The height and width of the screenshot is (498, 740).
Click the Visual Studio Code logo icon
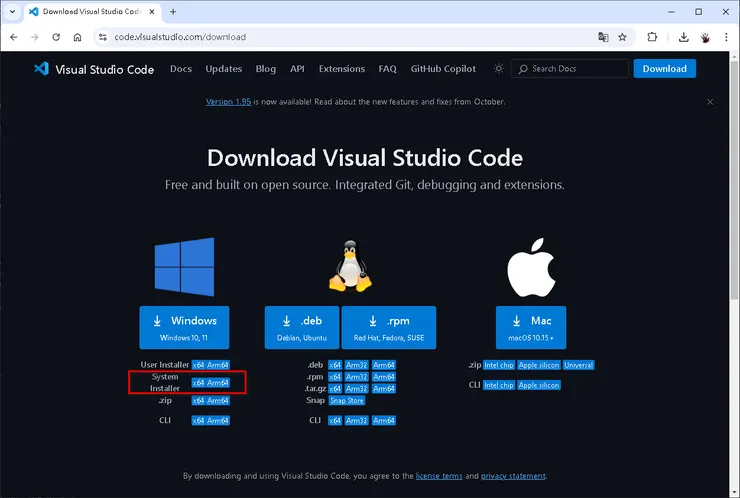(x=42, y=69)
